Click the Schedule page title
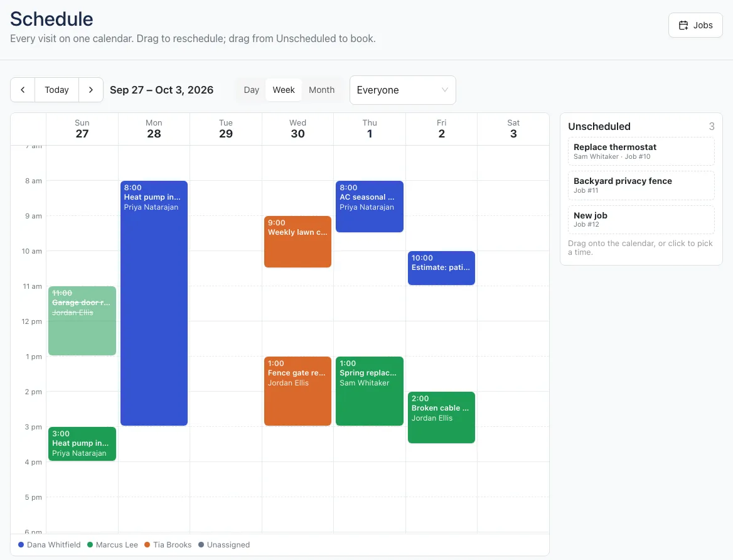This screenshot has width=733, height=560. (x=51, y=19)
